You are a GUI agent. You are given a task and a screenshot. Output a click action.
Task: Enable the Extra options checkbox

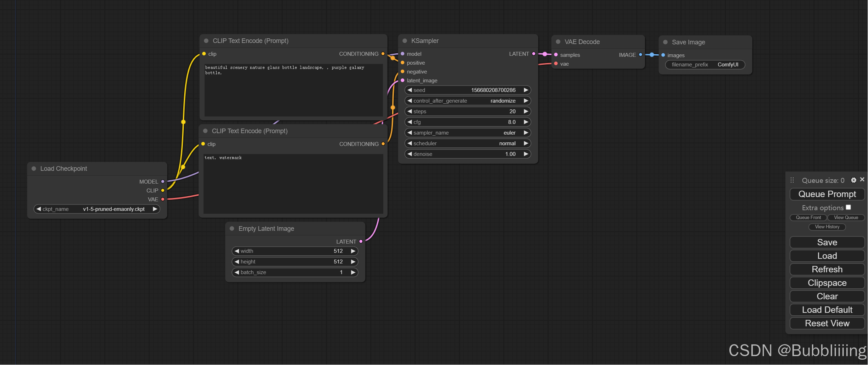848,207
